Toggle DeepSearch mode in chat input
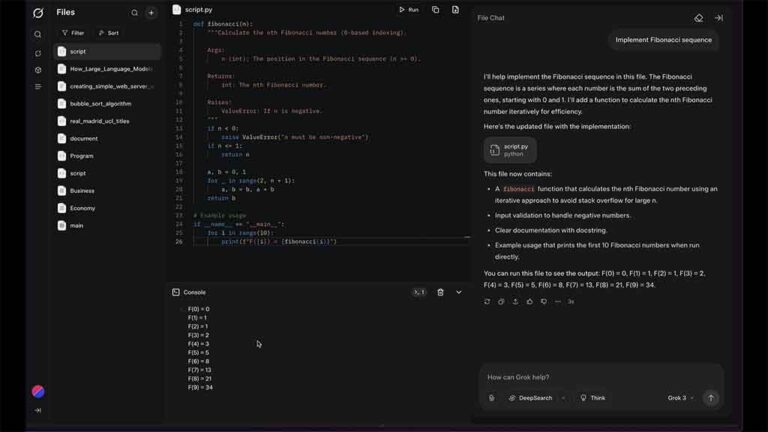Screen dimensions: 768x432 tap(530, 398)
